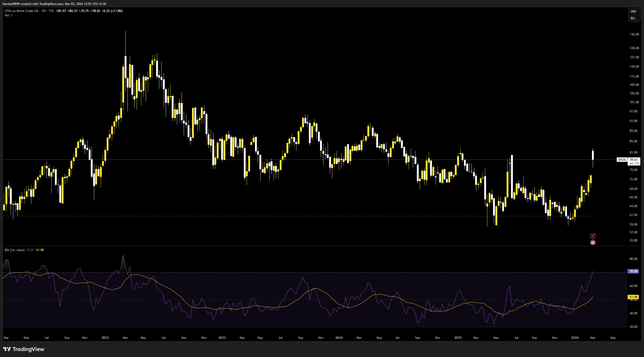Click the 2026 label on time axis
The image size is (644, 357).
point(575,338)
